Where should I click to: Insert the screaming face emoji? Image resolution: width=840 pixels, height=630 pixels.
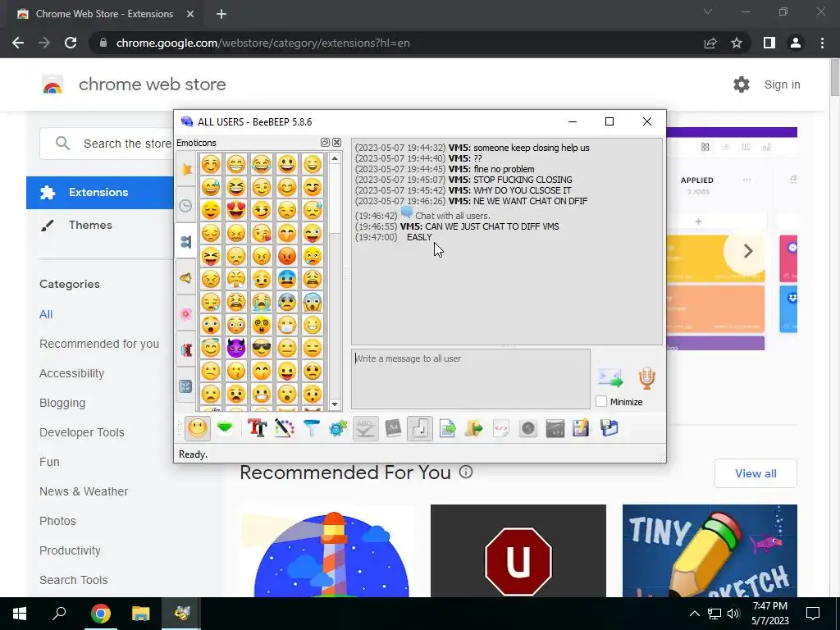point(313,302)
